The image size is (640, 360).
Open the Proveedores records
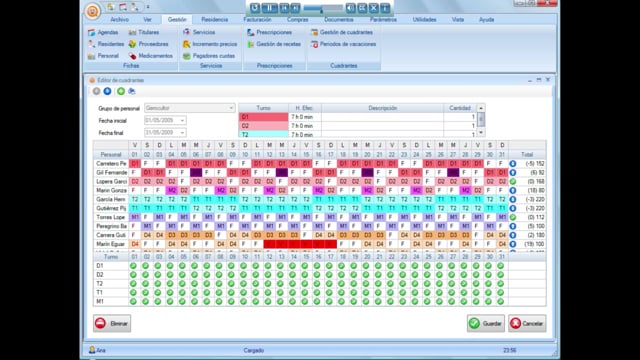tap(148, 44)
